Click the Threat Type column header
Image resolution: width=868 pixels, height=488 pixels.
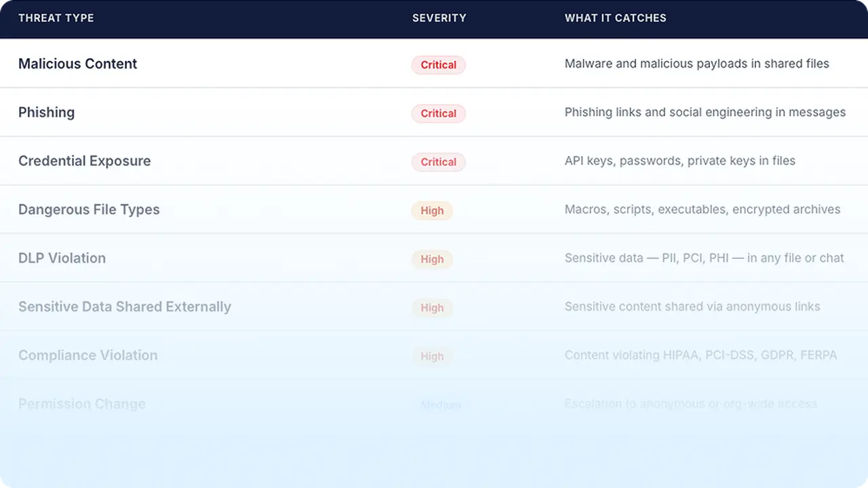tap(56, 18)
